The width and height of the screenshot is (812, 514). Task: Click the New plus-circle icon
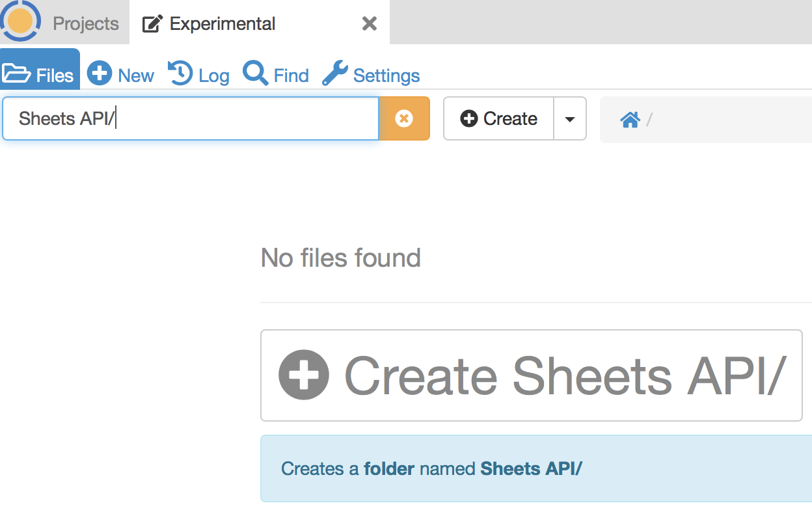[100, 74]
